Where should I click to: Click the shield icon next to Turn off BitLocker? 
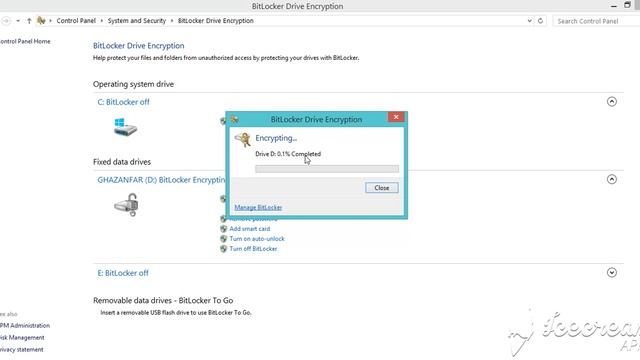click(223, 249)
